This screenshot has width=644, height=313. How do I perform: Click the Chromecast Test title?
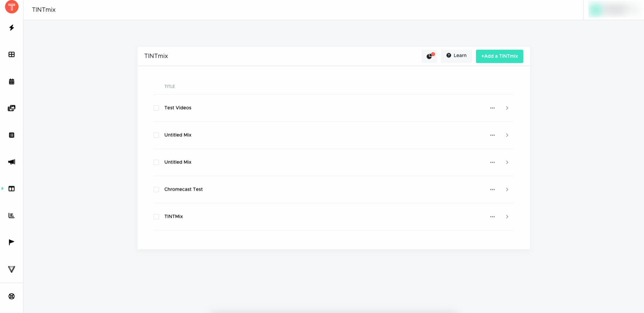183,189
